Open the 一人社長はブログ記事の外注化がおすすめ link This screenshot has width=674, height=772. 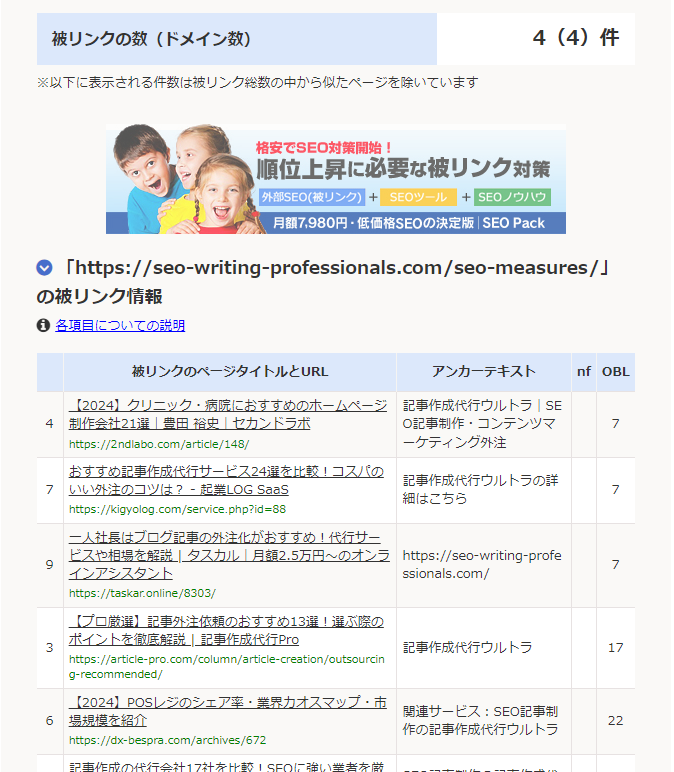coord(229,555)
